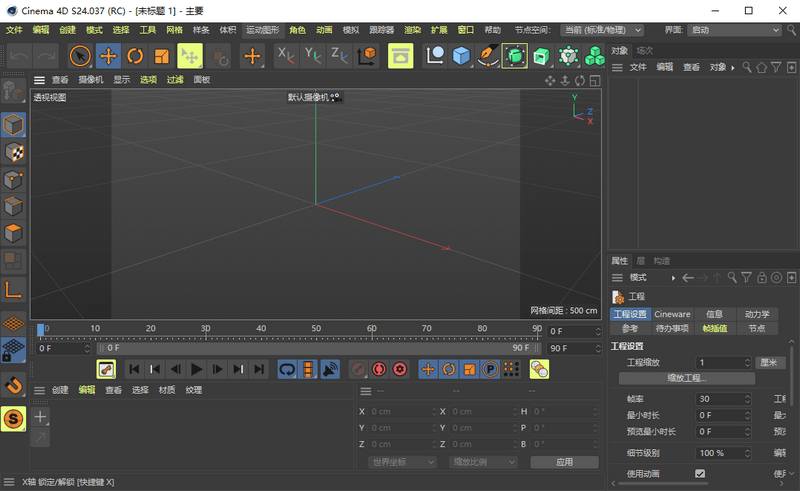
Task: Activate the Scale tool
Action: [x=162, y=56]
